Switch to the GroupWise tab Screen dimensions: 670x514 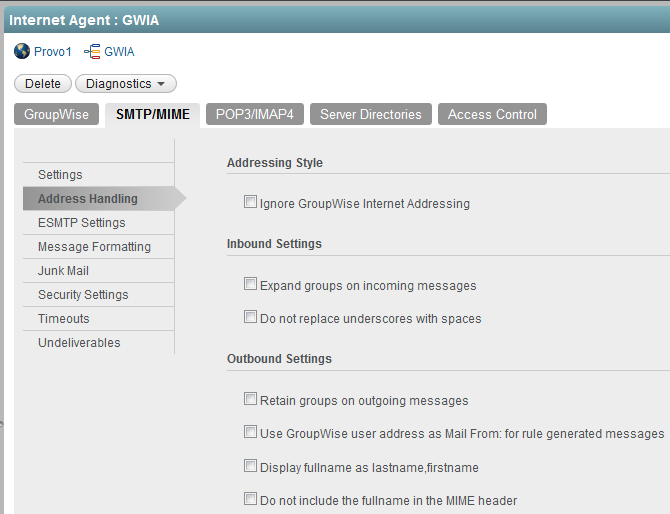56,114
